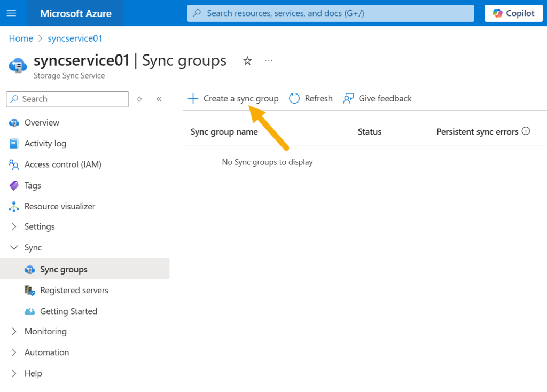Toggle expand/collapse all menu groups
Viewport: 547px width, 392px height.
pos(139,99)
